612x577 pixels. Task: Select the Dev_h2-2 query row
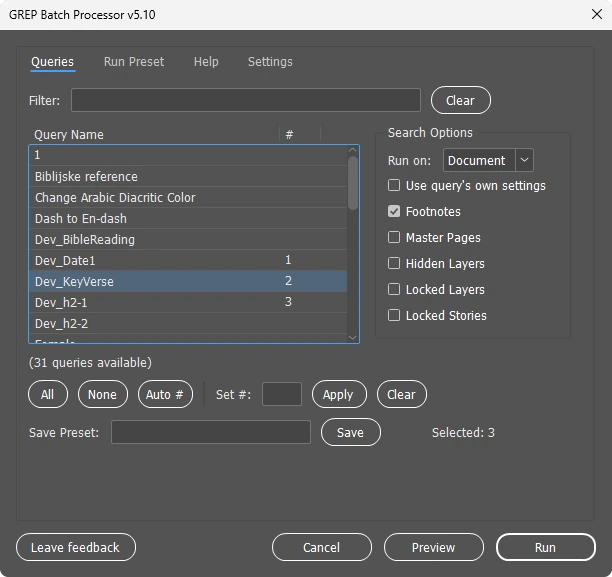(x=188, y=324)
